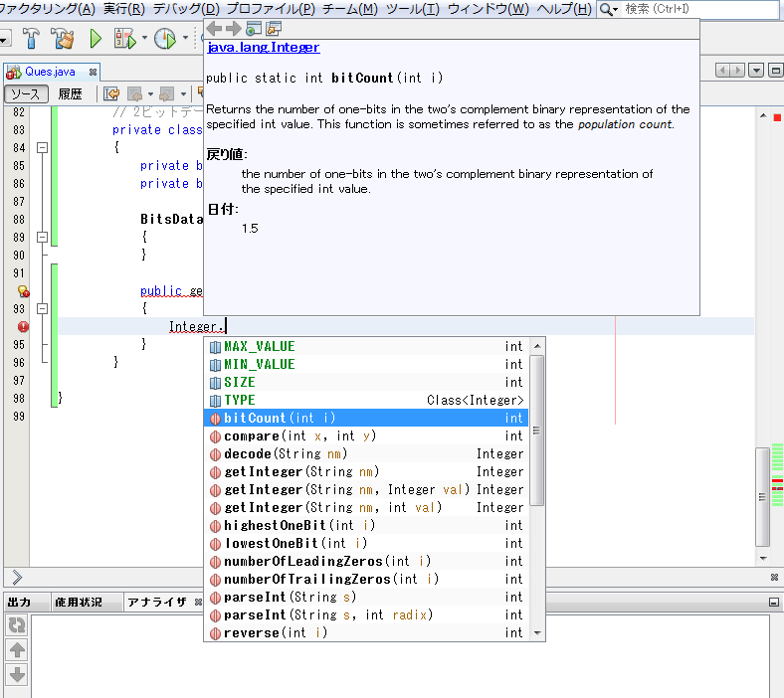The image size is (784, 698).
Task: Open the ツール(T) menu
Action: (413, 9)
